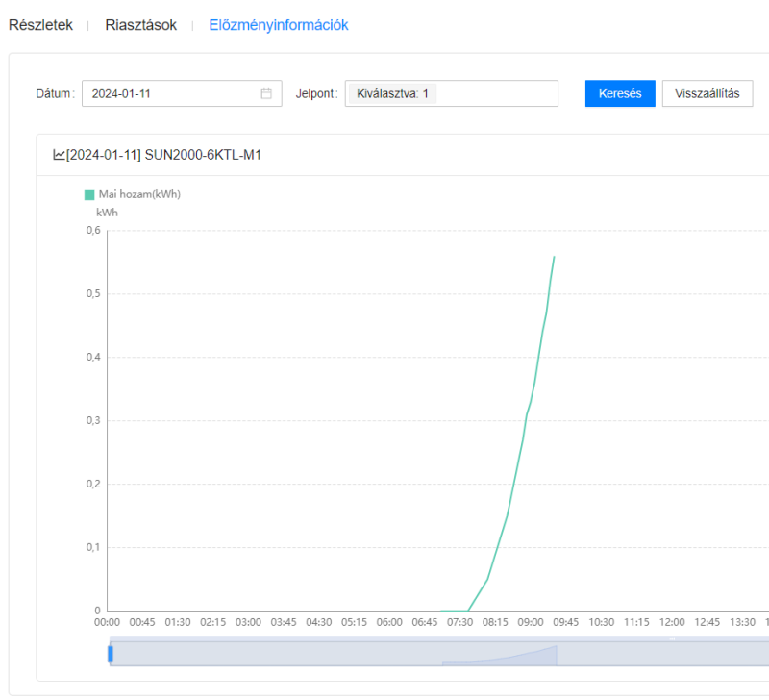Click the blue Keresés button
Screen dimensions: 769x700
620,93
